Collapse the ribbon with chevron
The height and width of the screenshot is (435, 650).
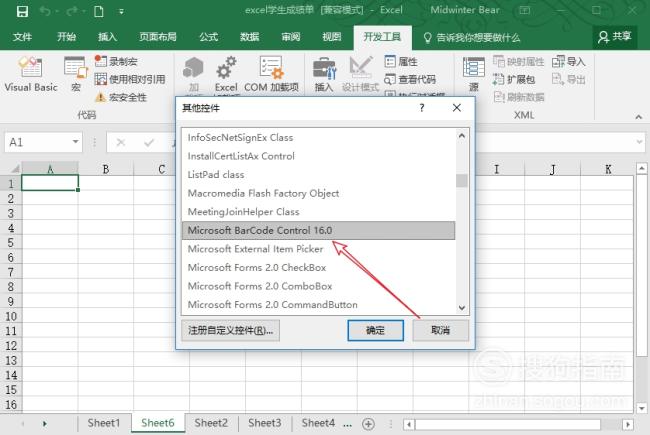click(x=638, y=117)
